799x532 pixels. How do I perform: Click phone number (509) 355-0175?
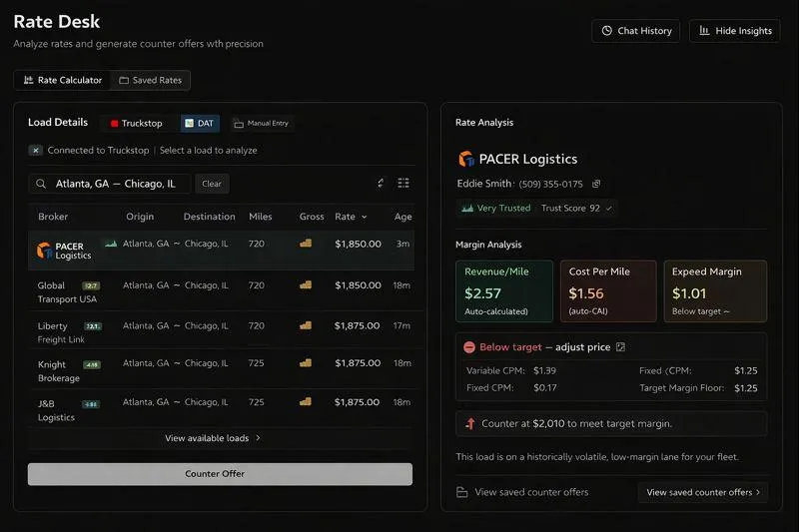550,184
